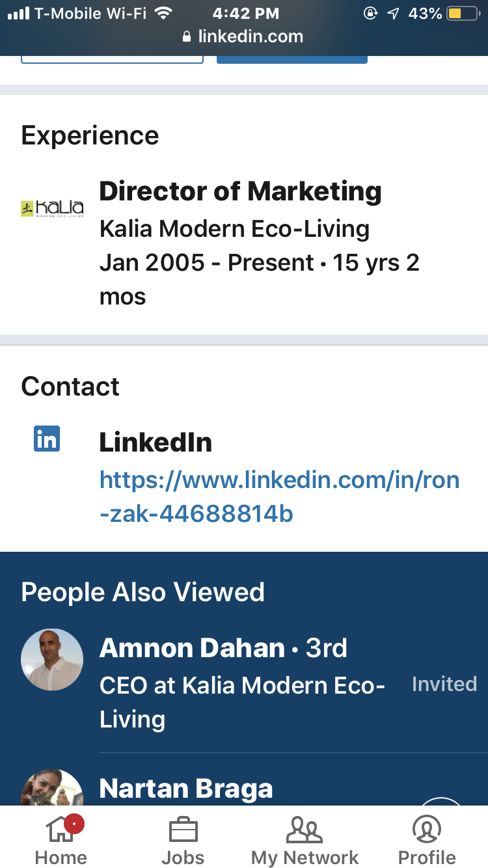
Task: Open Amnon Dahan's profile name link
Action: pyautogui.click(x=192, y=648)
